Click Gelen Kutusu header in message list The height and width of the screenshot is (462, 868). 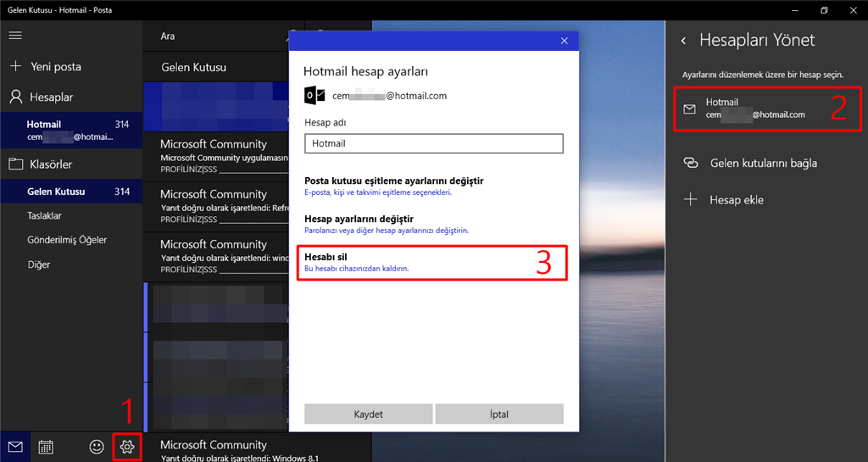pyautogui.click(x=194, y=68)
